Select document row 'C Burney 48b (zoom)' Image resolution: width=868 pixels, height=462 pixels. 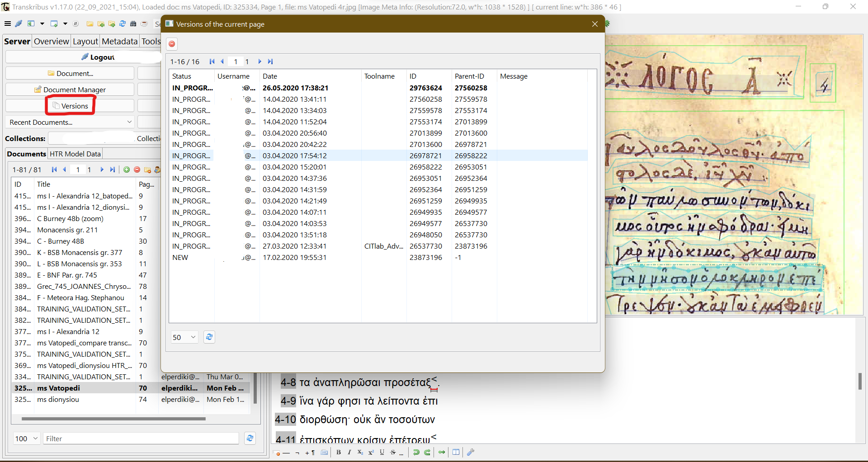(x=85, y=218)
